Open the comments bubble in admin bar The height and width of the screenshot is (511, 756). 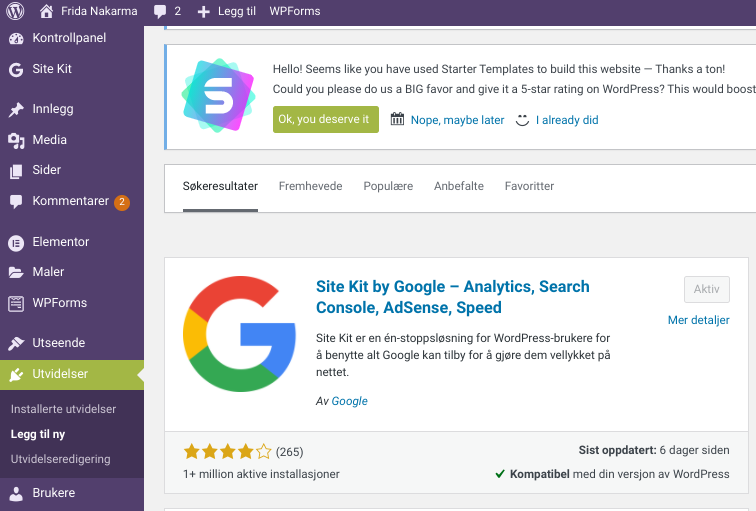pyautogui.click(x=160, y=11)
